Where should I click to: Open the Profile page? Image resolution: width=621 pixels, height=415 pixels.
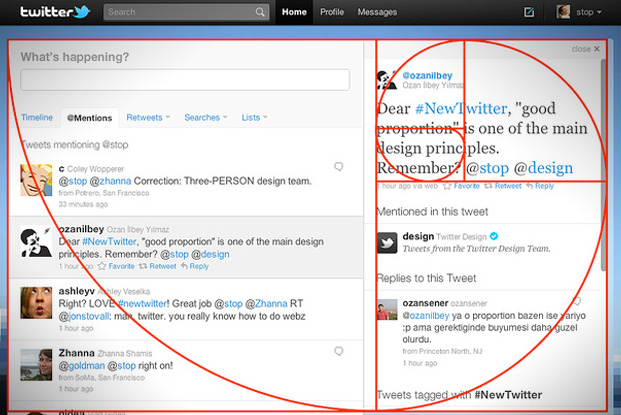pyautogui.click(x=332, y=12)
